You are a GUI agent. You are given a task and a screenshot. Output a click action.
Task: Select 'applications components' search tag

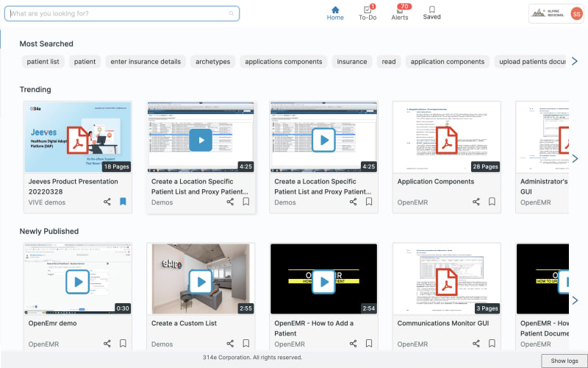pyautogui.click(x=284, y=62)
